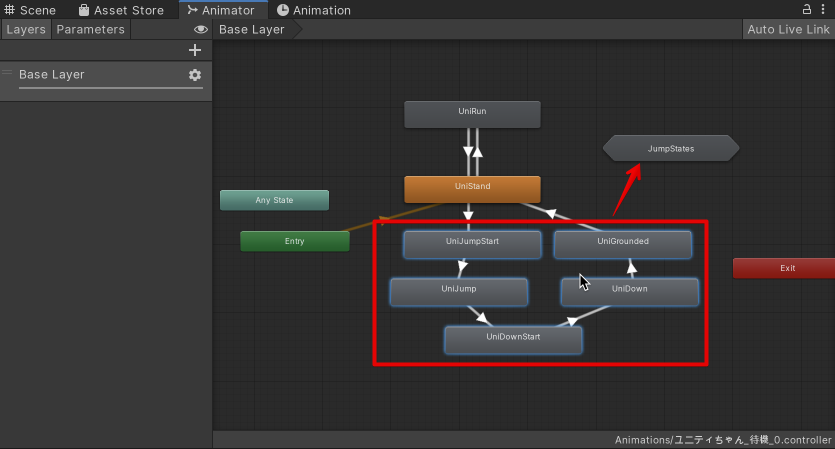835x449 pixels.
Task: Switch to Parameters tab
Action: point(91,30)
